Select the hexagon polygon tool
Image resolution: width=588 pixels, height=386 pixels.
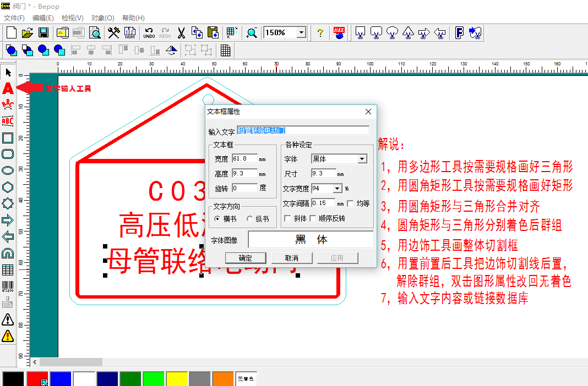[8, 187]
